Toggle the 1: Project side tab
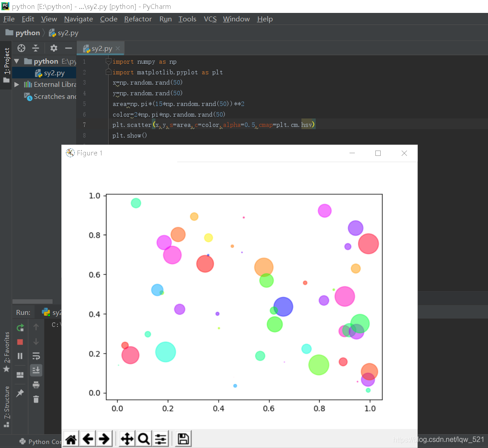The image size is (488, 448). (6, 65)
